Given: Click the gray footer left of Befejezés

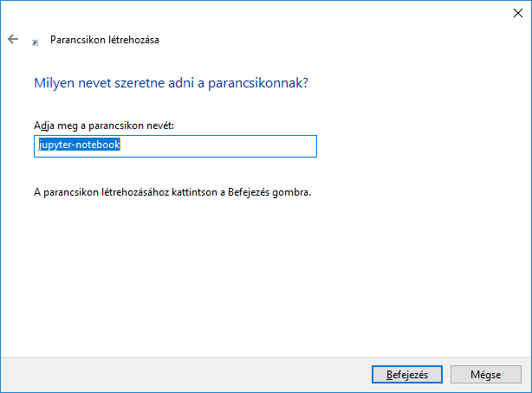Looking at the screenshot, I should (173, 374).
